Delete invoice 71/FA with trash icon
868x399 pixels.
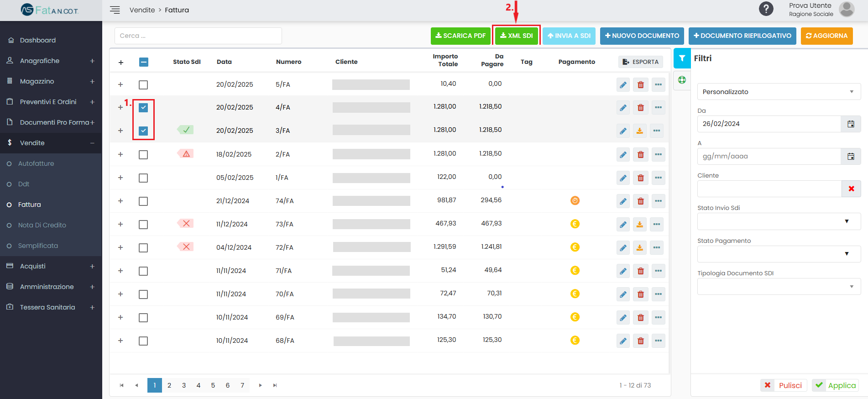[641, 271]
